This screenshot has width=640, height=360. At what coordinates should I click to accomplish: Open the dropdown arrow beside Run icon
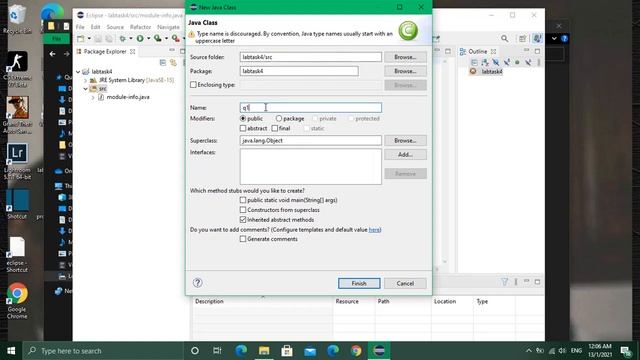(149, 38)
